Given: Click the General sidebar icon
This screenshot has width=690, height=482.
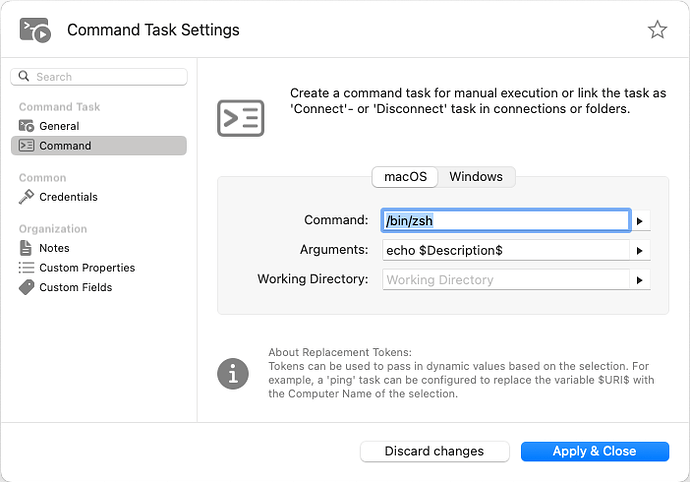Looking at the screenshot, I should 26,126.
